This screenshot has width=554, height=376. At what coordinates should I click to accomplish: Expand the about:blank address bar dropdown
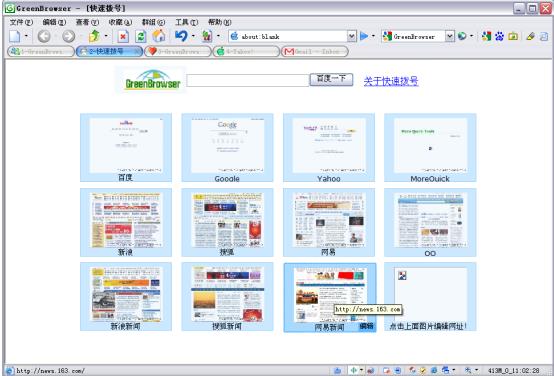351,36
